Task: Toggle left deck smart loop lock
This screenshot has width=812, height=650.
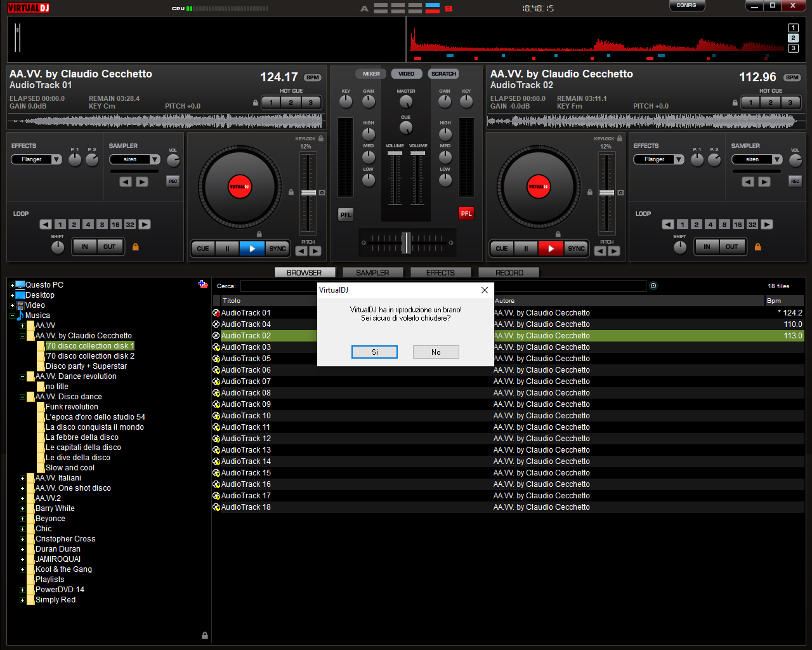Action: [x=135, y=246]
